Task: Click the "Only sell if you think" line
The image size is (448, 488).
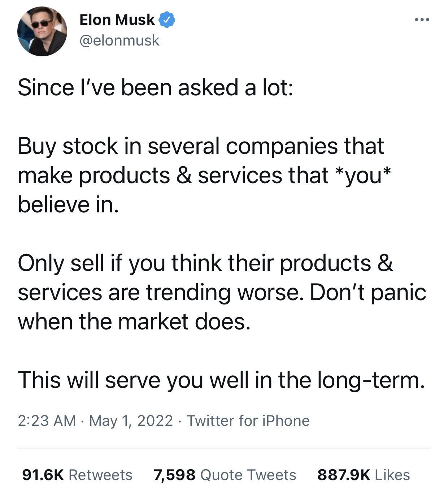Action: click(205, 263)
